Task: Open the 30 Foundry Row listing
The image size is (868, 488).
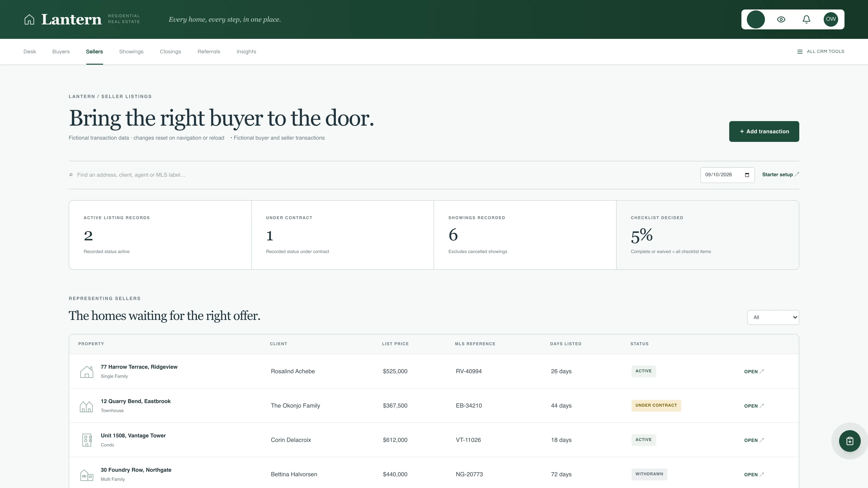Action: click(754, 474)
